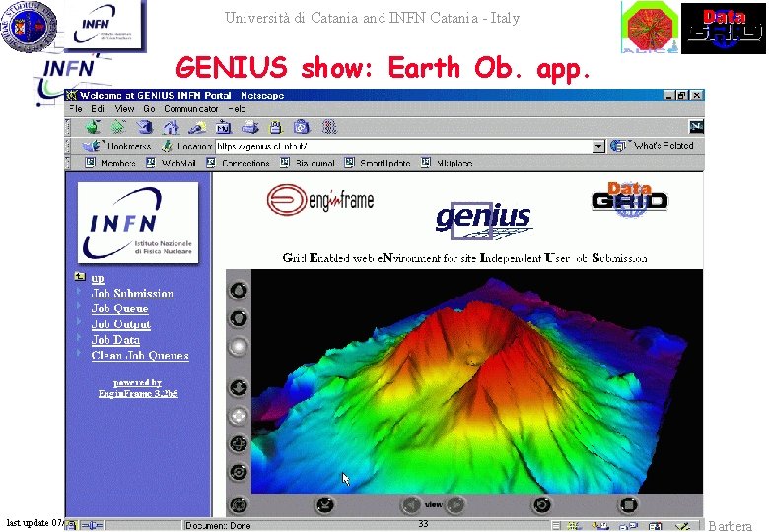This screenshot has height=532, width=769.
Task: Open the Edit menu
Action: pos(99,108)
